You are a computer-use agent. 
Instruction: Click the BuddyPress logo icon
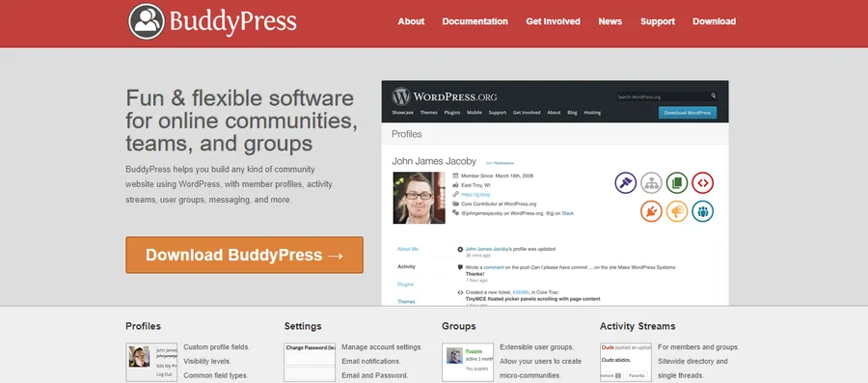[147, 21]
